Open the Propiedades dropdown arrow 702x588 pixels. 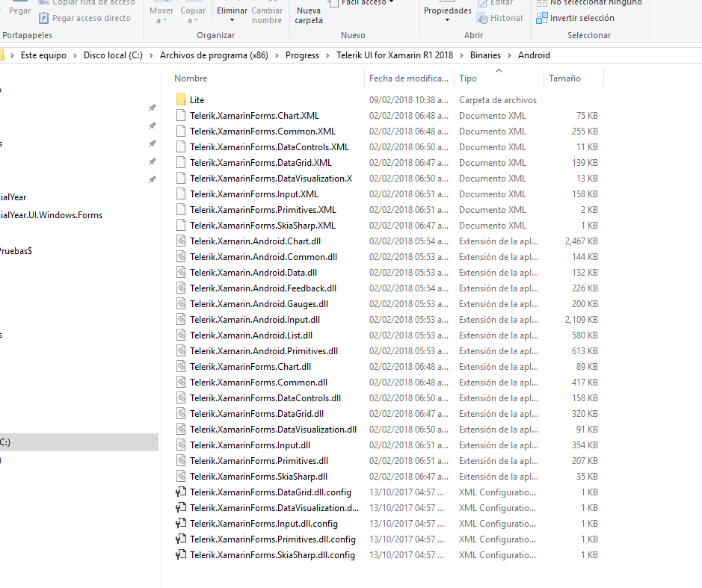click(x=447, y=20)
